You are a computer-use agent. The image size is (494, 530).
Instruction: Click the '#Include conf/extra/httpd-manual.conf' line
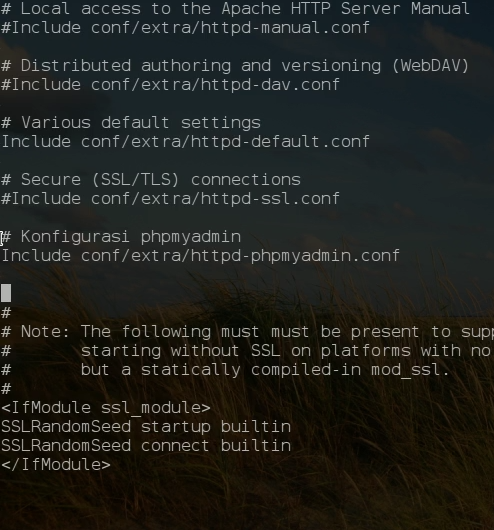(185, 28)
